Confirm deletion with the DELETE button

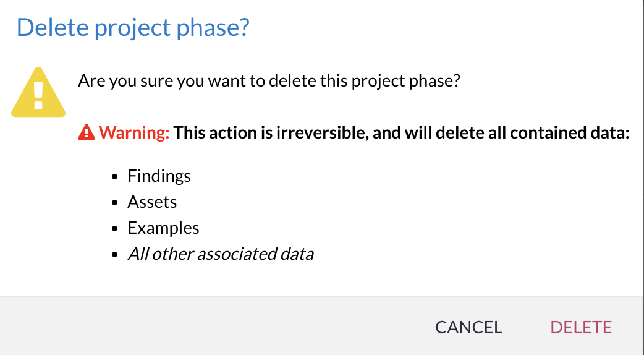point(581,327)
